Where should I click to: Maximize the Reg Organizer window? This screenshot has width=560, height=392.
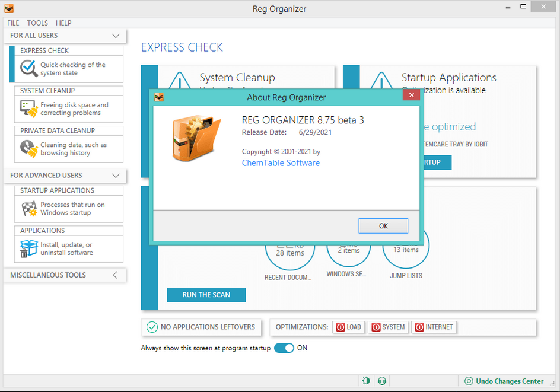tap(523, 7)
